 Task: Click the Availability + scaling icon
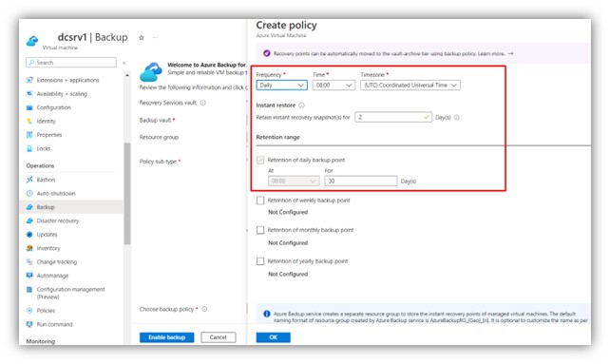tap(29, 94)
